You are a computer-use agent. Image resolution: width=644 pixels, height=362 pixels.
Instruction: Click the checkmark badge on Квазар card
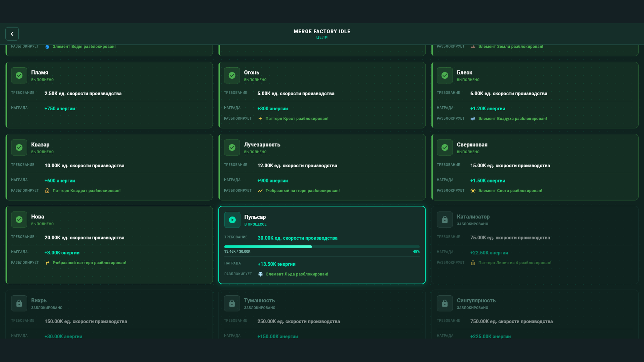pos(19,147)
